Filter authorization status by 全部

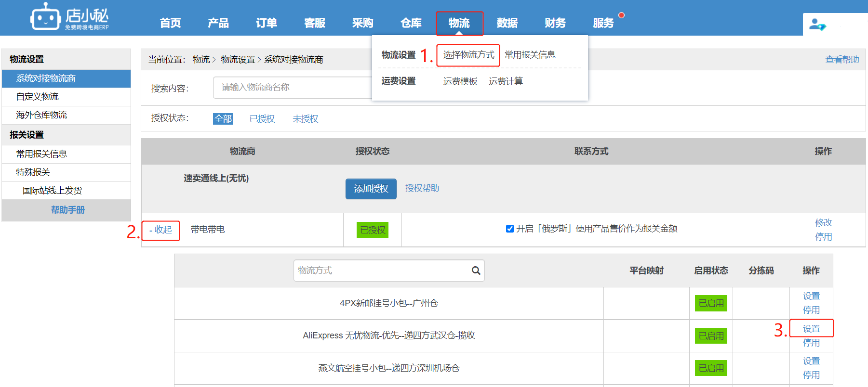click(x=223, y=119)
